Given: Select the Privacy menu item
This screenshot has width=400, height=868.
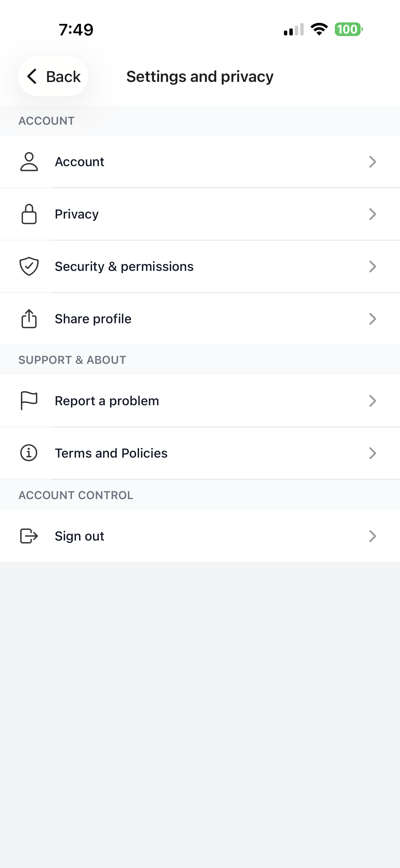Looking at the screenshot, I should [x=77, y=214].
